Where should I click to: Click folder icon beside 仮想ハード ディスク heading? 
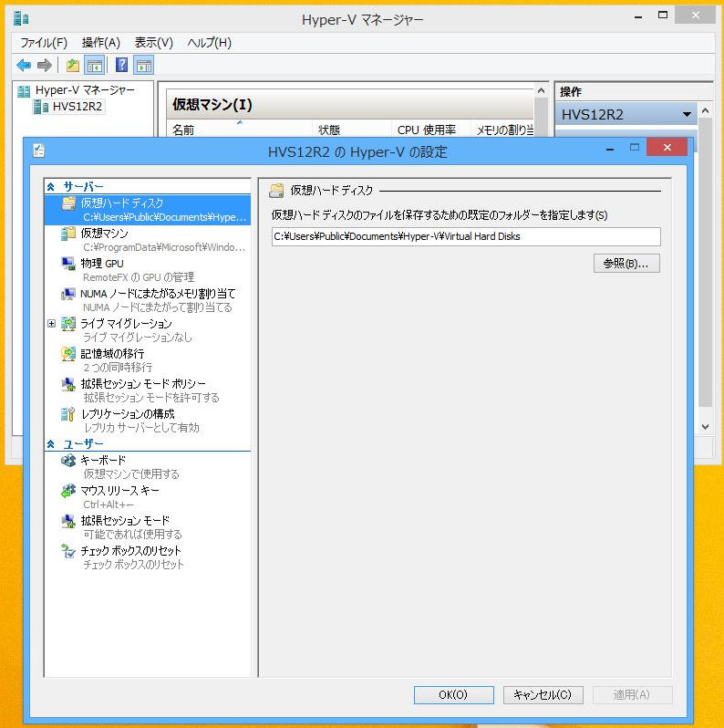click(x=276, y=191)
